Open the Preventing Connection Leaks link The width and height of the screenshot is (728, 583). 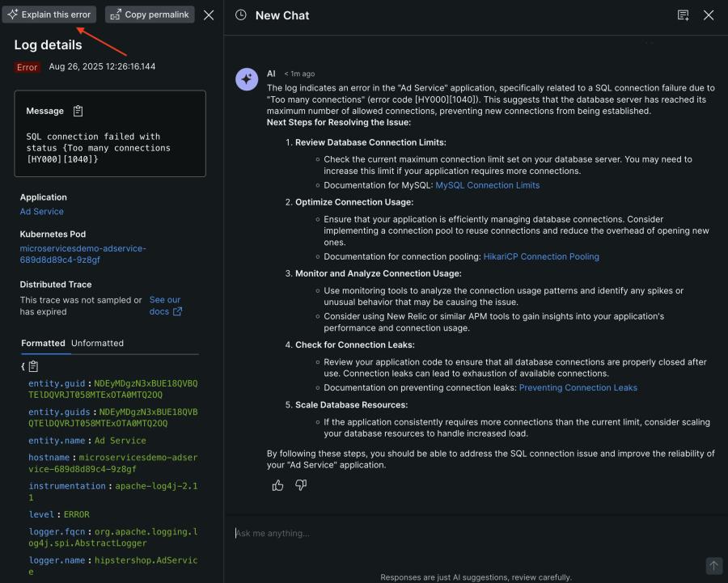(578, 387)
